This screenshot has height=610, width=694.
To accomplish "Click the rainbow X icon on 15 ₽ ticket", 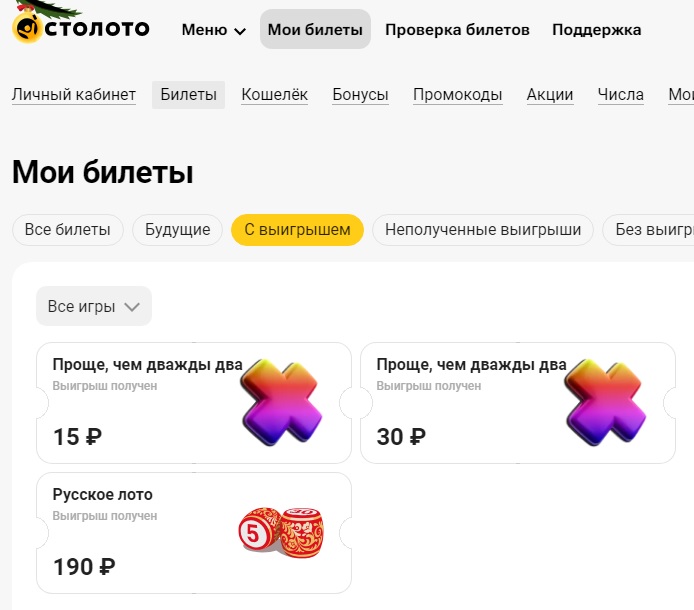I will 282,402.
